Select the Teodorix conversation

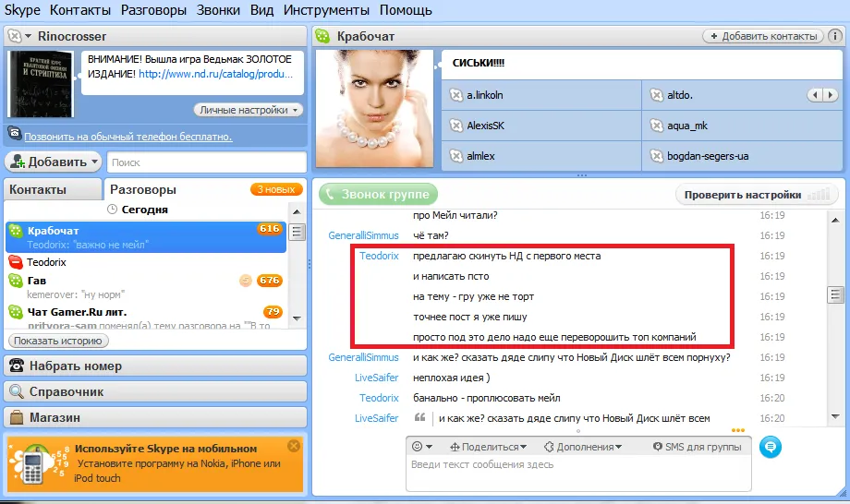coord(146,262)
